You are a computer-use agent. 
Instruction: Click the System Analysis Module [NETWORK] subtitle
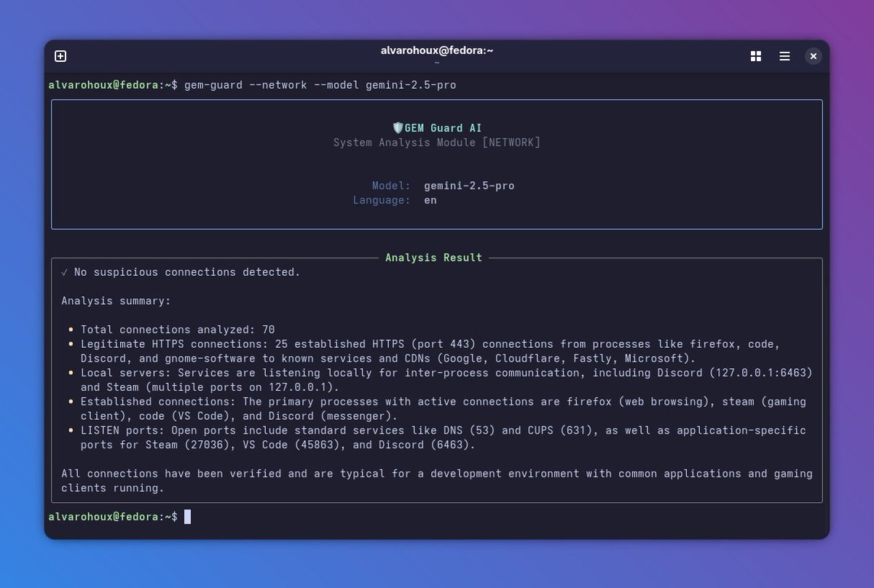[437, 142]
